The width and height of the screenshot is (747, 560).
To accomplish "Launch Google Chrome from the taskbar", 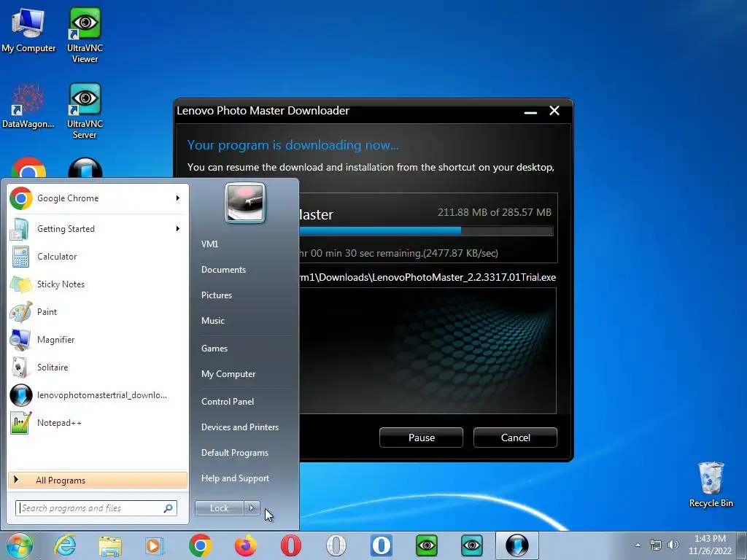I will point(200,545).
